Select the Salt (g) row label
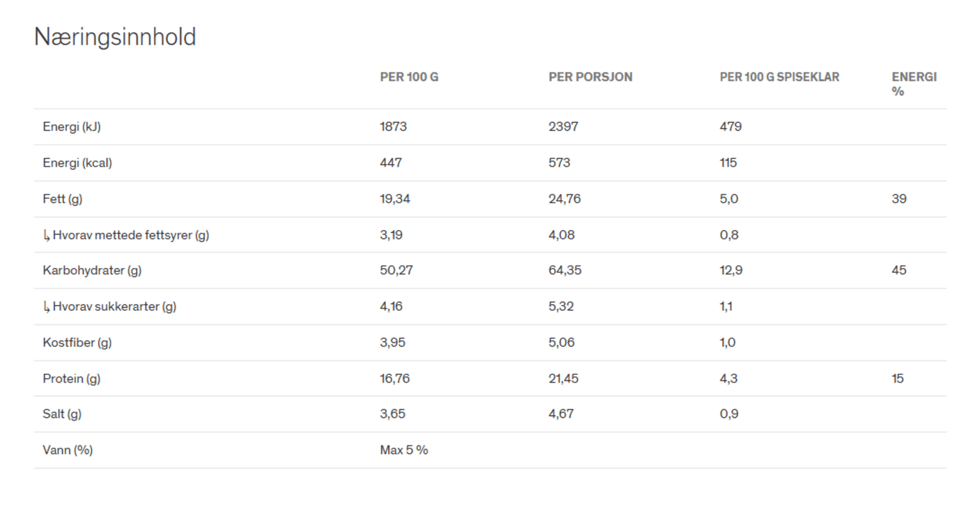Screen dimensions: 980x525 [62, 414]
